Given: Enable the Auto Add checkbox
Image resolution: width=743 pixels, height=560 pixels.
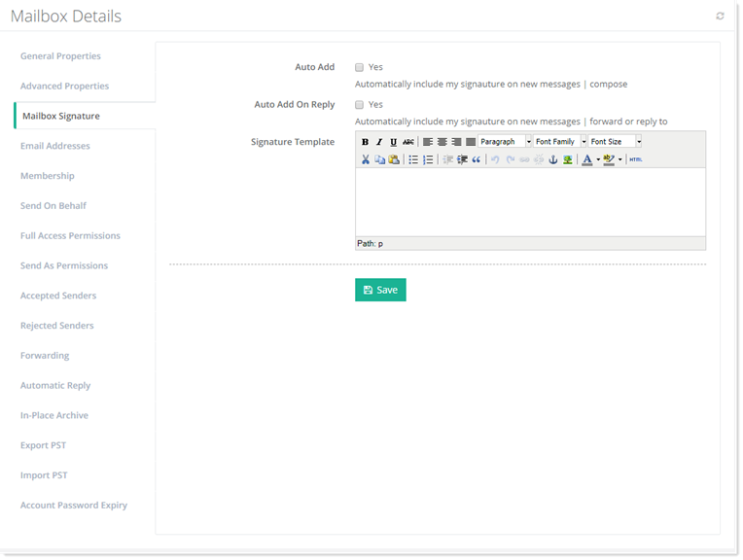Looking at the screenshot, I should pyautogui.click(x=359, y=68).
